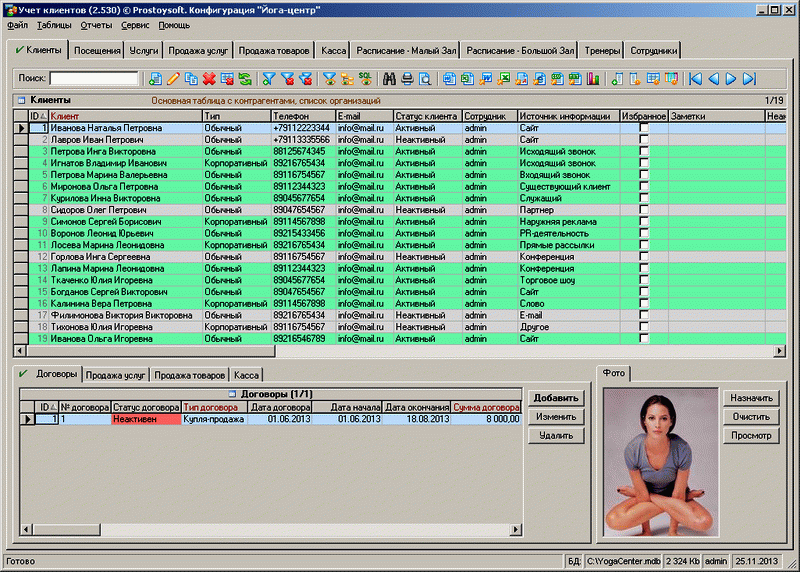
Task: Toggle Избранное checkbox for Лавров Иван Петрович
Action: tap(644, 140)
